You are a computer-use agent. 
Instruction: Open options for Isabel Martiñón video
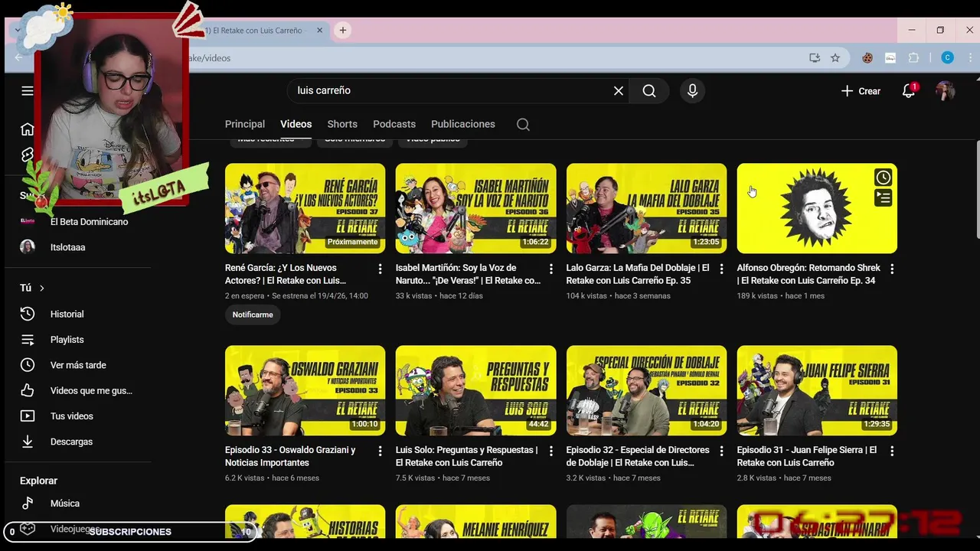[x=550, y=269]
